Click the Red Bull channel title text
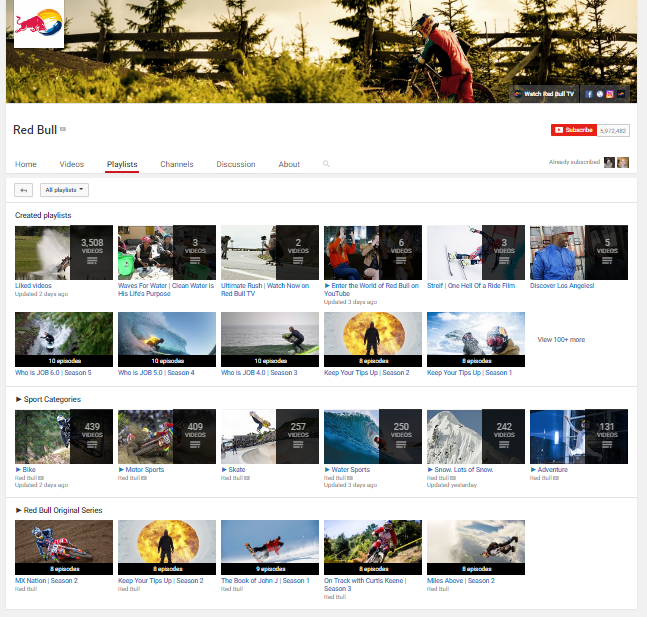Screen dimensions: 647x617 coord(35,130)
